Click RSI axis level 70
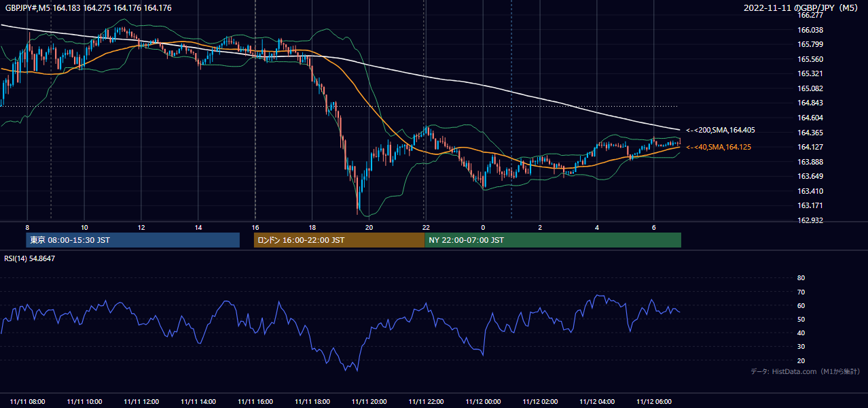The image size is (868, 408). pyautogui.click(x=801, y=292)
